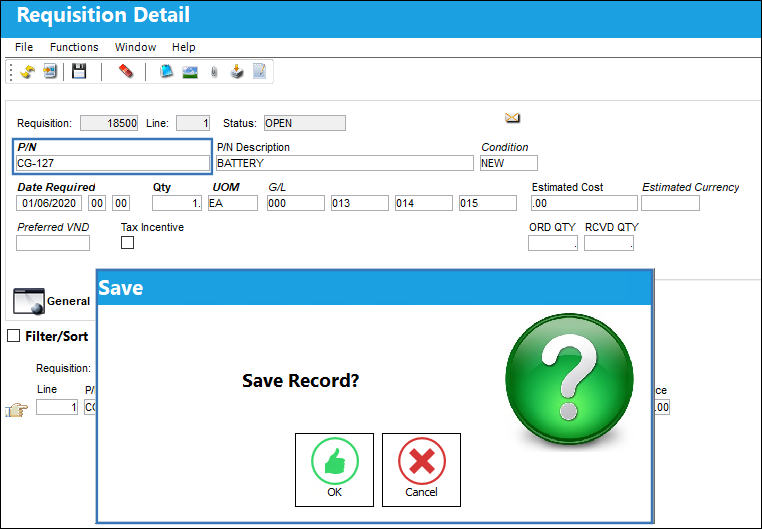Click the paperclip attachment icon

click(214, 72)
